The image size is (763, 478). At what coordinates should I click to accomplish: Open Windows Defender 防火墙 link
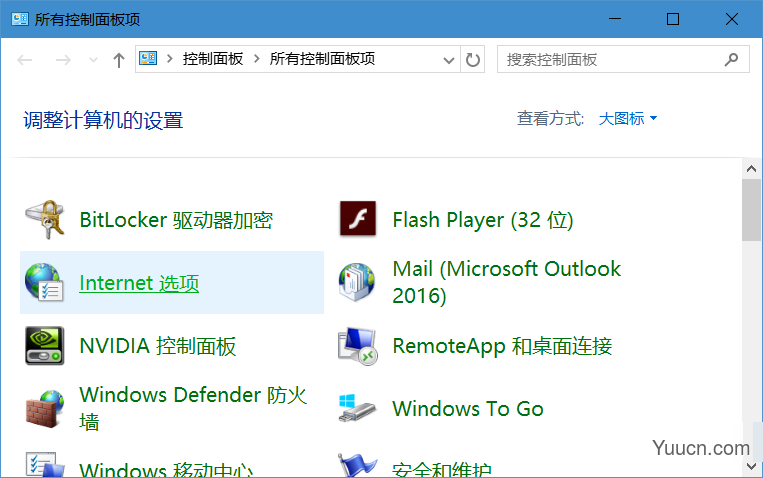pyautogui.click(x=193, y=408)
